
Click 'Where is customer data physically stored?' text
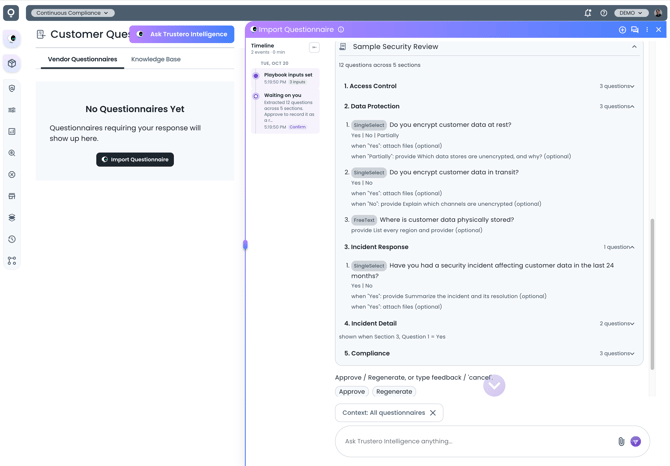click(x=447, y=220)
